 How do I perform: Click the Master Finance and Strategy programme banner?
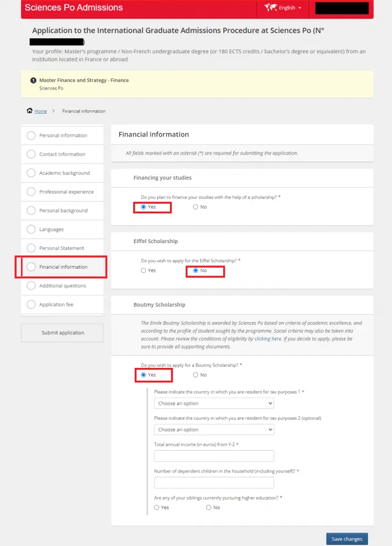pos(197,84)
